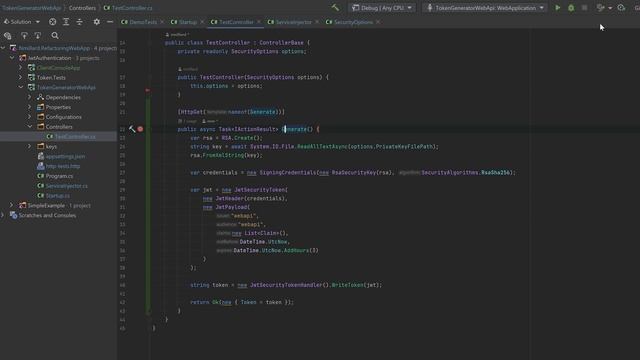Open the Debug | Any CPU configuration dropdown

[382, 8]
